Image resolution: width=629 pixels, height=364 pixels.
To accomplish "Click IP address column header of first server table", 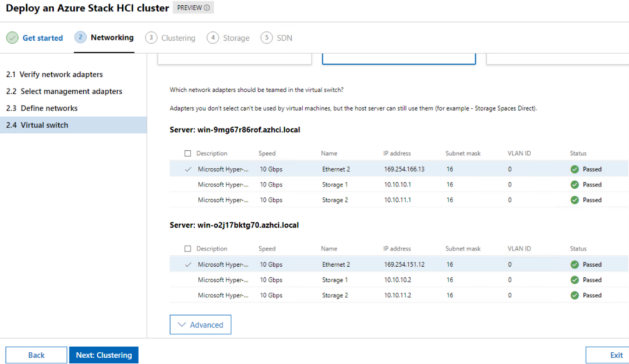I will click(397, 153).
